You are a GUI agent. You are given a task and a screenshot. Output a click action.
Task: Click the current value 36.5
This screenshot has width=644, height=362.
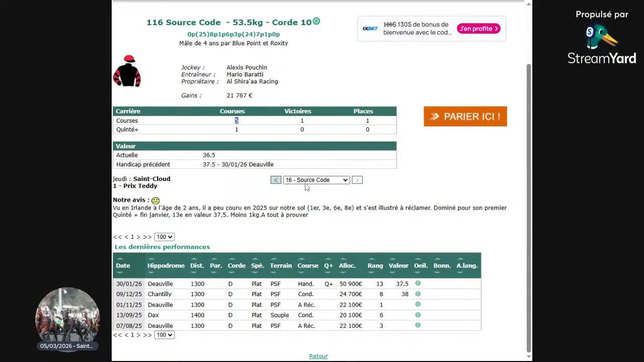click(209, 155)
